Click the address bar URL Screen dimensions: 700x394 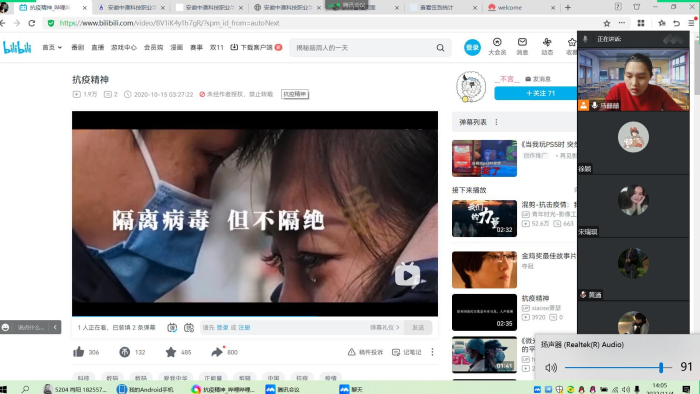click(x=169, y=23)
